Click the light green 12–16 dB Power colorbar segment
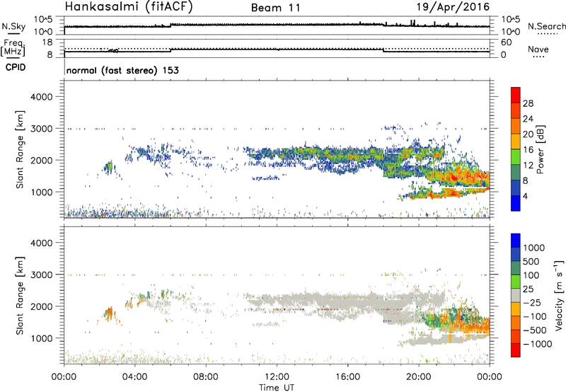 (516, 156)
